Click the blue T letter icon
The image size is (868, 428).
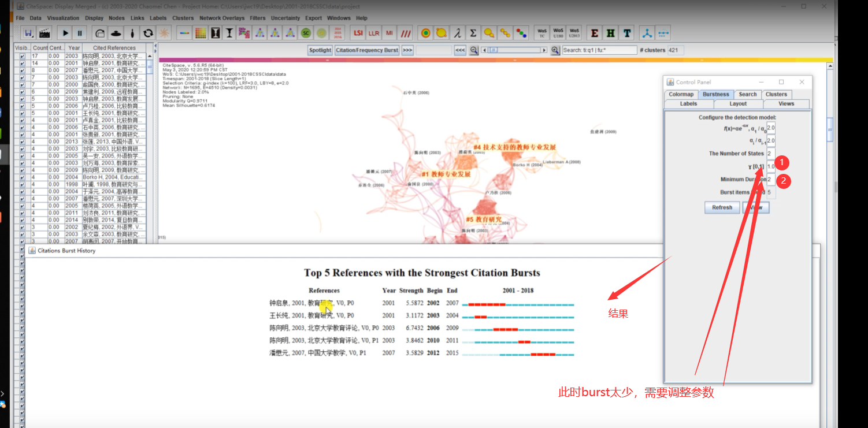pyautogui.click(x=626, y=33)
